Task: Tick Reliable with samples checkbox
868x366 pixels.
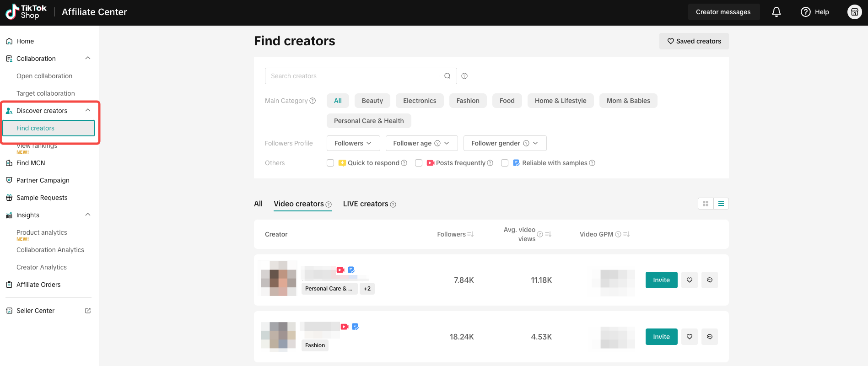Action: [505, 163]
